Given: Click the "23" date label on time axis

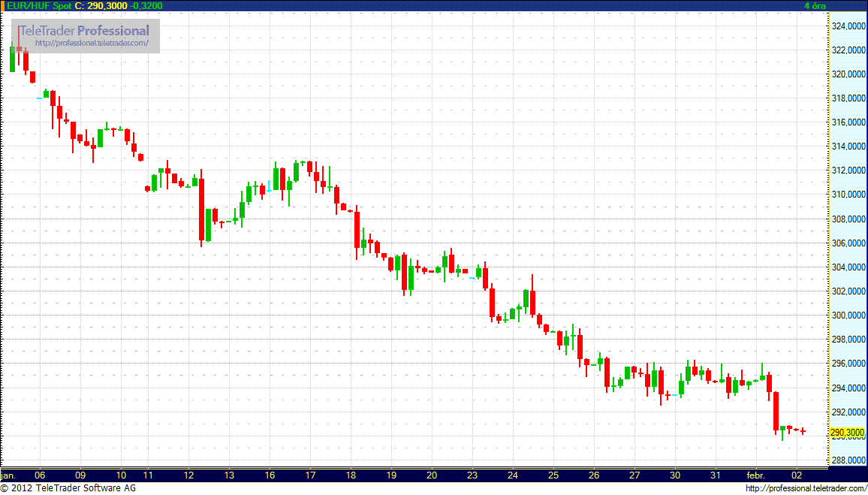Looking at the screenshot, I should 472,475.
